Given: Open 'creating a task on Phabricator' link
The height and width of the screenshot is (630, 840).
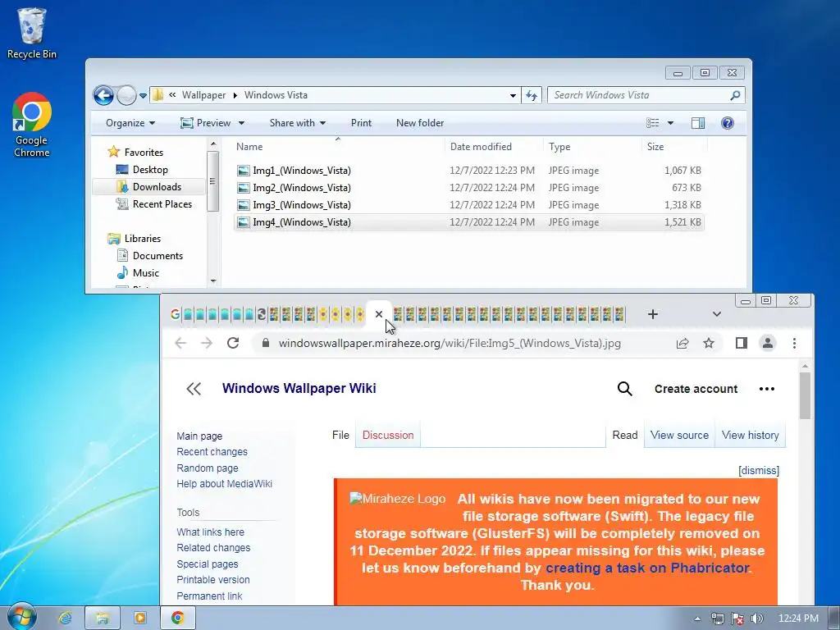Looking at the screenshot, I should coord(647,568).
